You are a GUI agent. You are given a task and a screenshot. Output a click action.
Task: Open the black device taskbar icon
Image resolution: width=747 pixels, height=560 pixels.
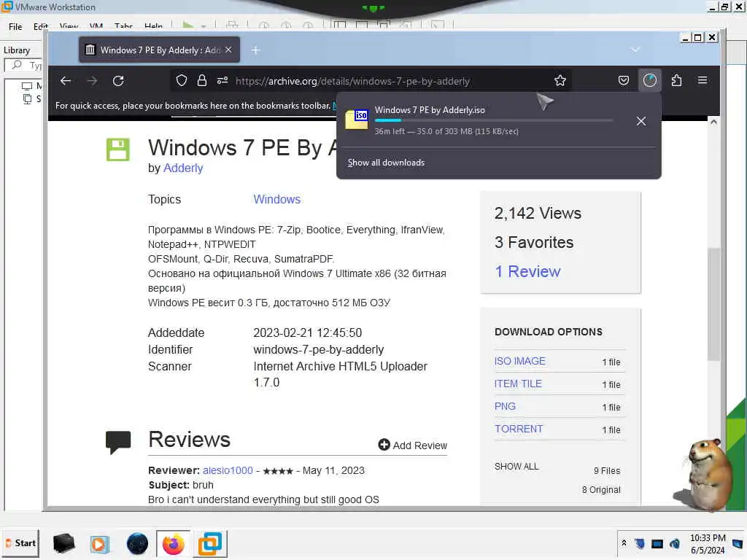[x=64, y=543]
